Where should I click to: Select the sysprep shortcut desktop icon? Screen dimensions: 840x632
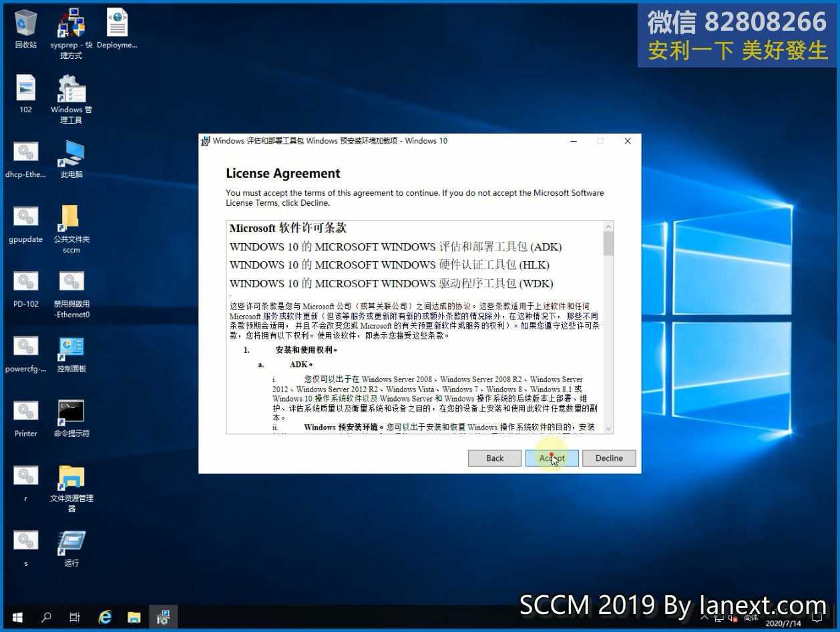[71, 34]
